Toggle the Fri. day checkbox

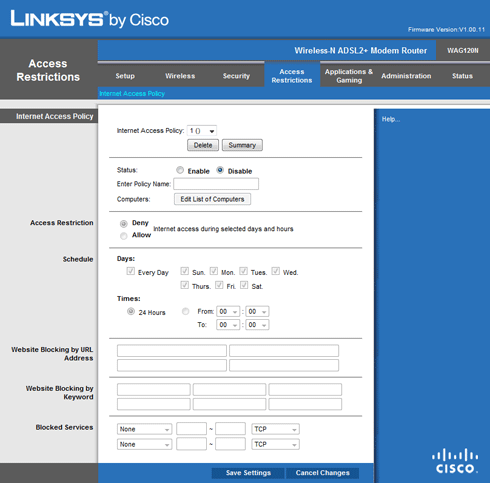click(x=219, y=285)
